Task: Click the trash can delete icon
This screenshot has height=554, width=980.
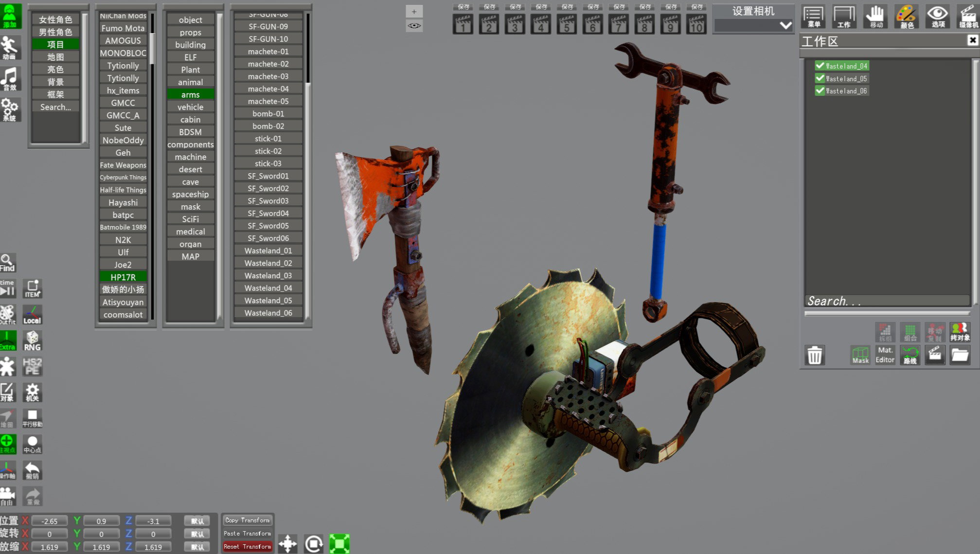Action: point(815,355)
